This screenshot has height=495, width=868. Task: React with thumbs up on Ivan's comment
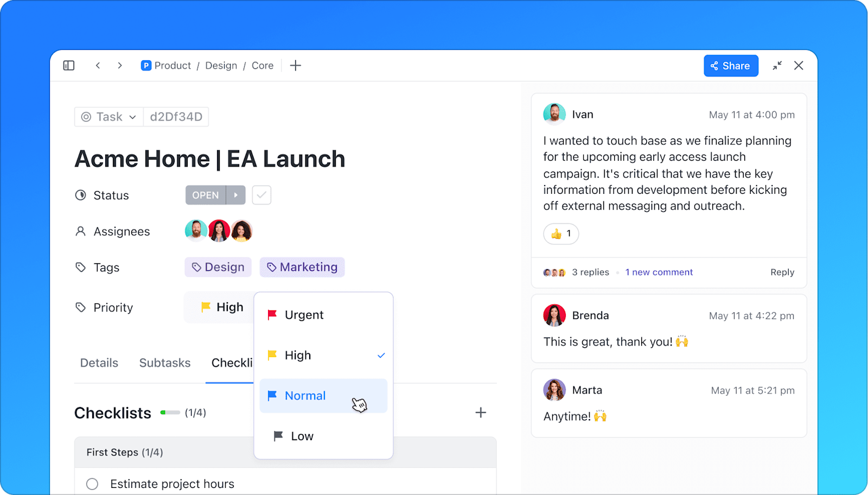click(560, 234)
